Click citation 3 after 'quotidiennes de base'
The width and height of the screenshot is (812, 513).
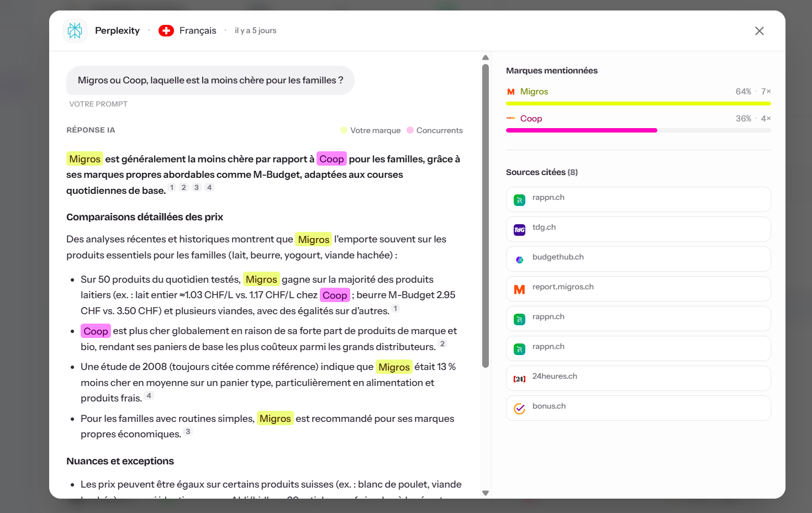[x=197, y=188]
